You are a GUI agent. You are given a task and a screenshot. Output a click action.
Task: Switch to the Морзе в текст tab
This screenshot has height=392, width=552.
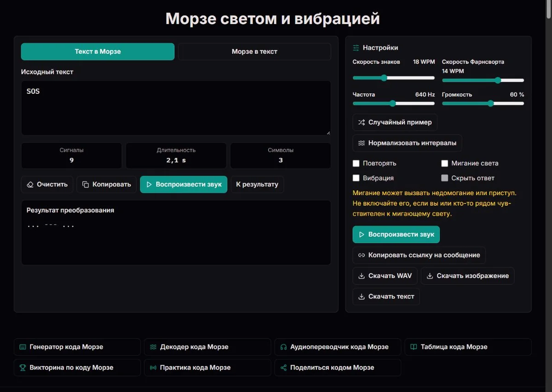254,52
